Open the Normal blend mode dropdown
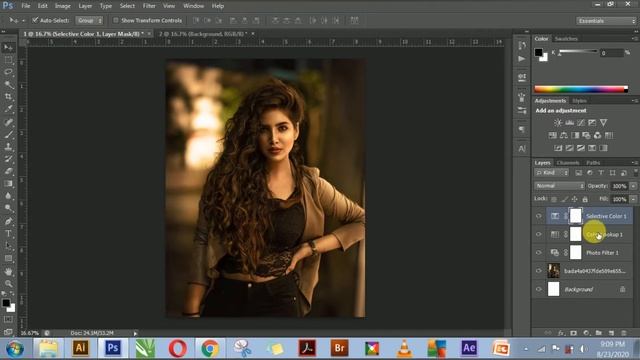Viewport: 640px width, 360px height. coord(559,186)
